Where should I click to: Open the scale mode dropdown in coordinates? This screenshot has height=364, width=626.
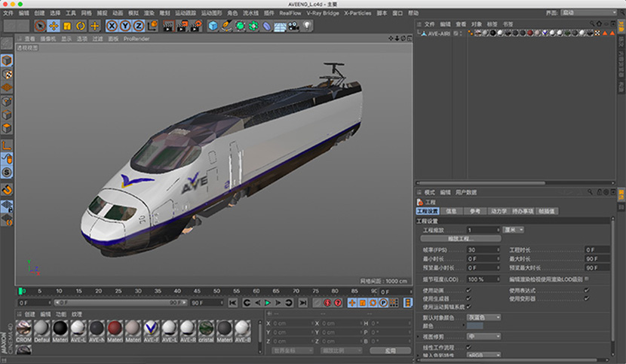[342, 350]
